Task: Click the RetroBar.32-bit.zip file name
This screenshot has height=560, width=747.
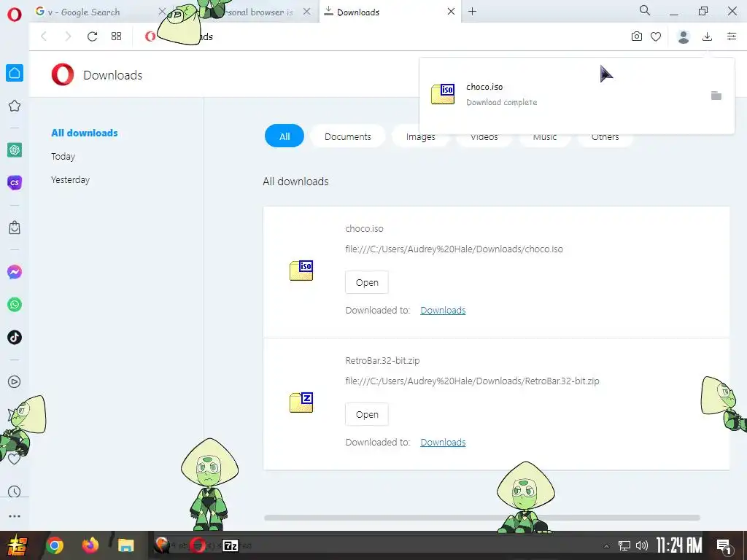Action: coord(382,360)
